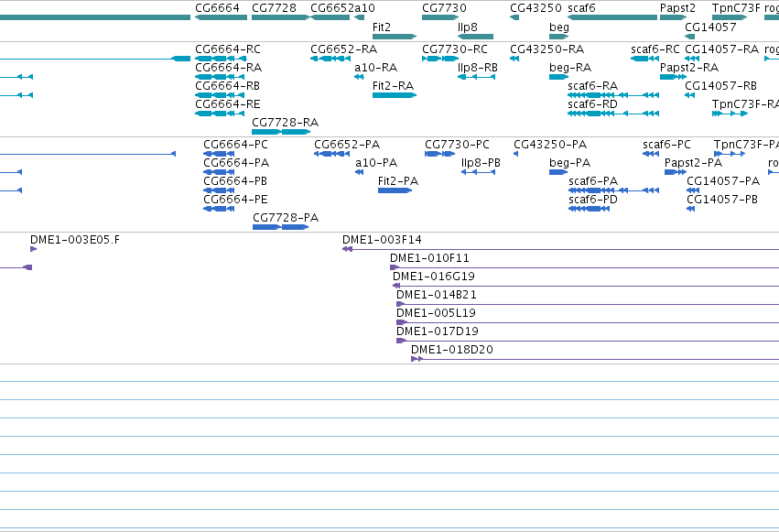This screenshot has width=779, height=532.
Task: Select the scaf6 gene label
Action: click(581, 8)
